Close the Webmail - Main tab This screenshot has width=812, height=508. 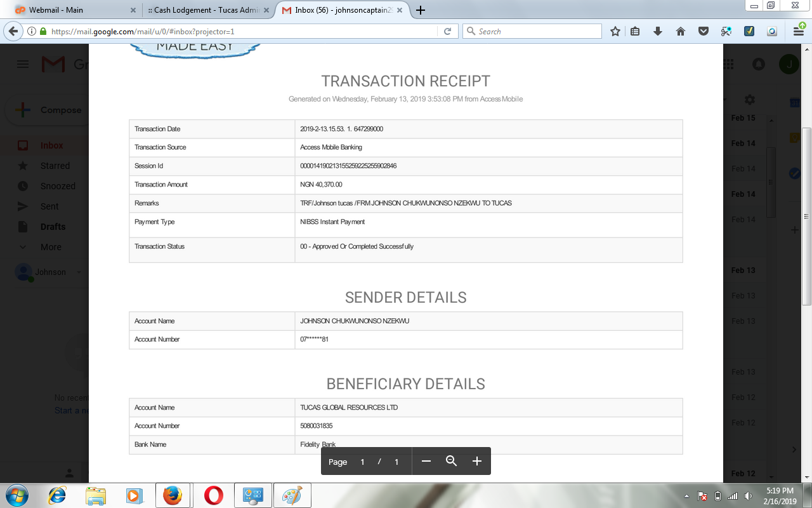point(133,10)
